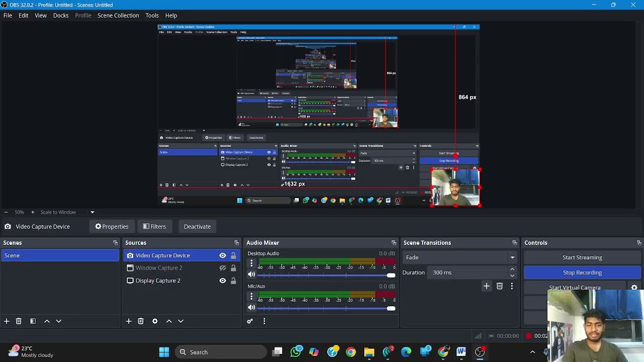Click the Stop Recording button

click(x=582, y=273)
